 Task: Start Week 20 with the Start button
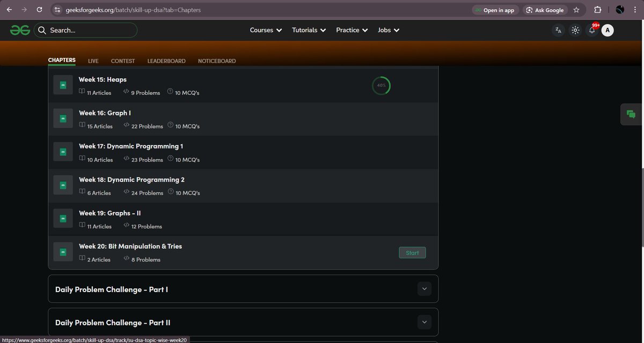click(x=412, y=252)
